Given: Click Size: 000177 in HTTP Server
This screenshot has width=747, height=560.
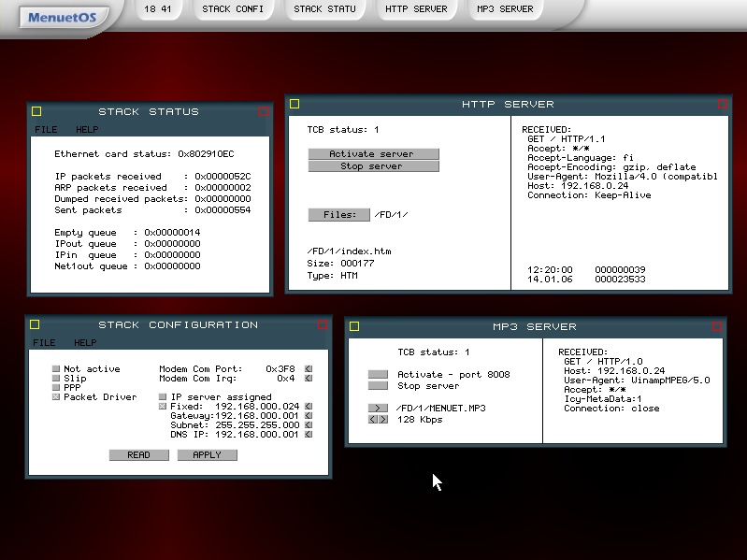Looking at the screenshot, I should (340, 264).
